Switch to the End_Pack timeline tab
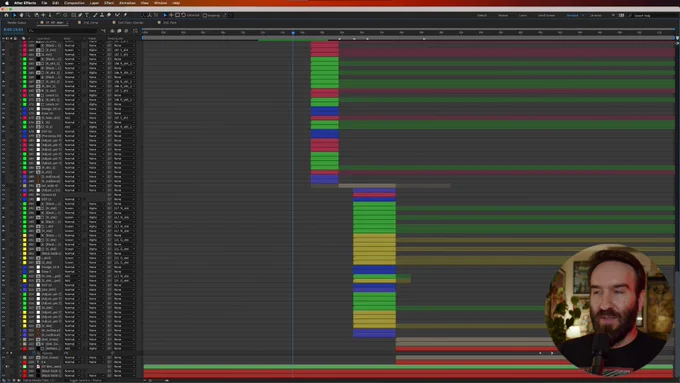The image size is (680, 383). coord(170,23)
